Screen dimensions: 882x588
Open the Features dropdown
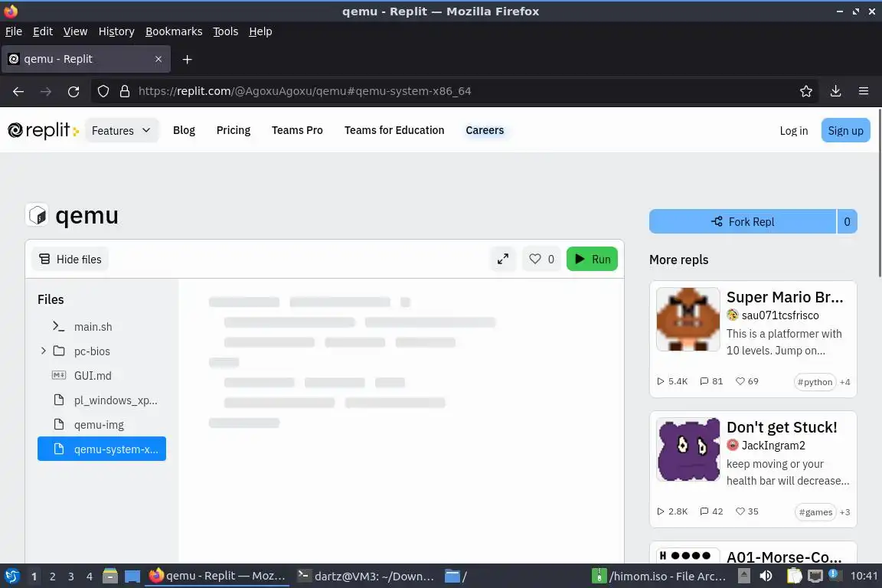click(122, 131)
